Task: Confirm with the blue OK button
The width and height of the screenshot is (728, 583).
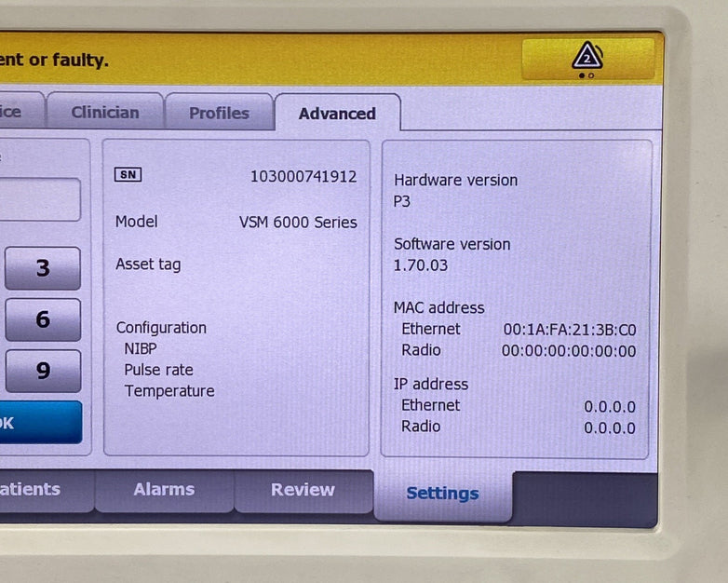Action: 41,422
